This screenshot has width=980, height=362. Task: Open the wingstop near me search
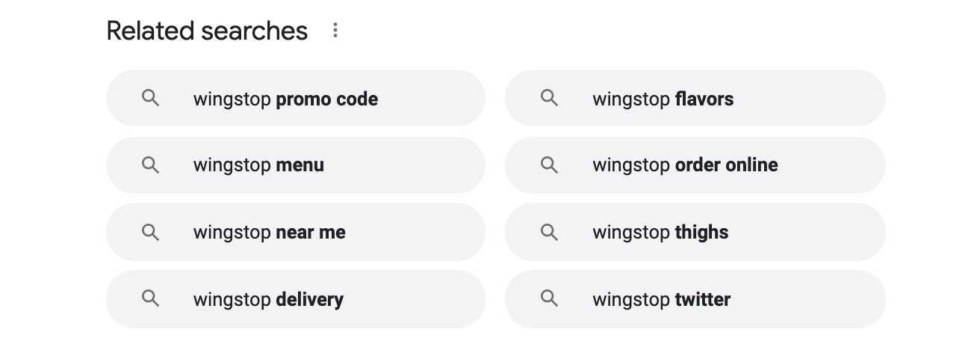[x=296, y=232]
